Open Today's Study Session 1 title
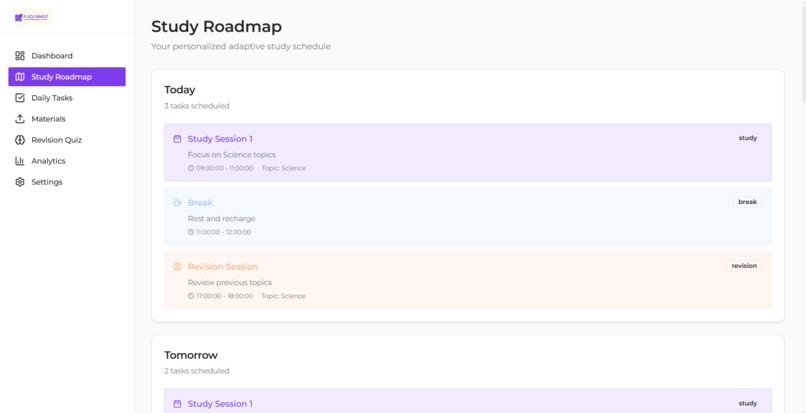The height and width of the screenshot is (413, 806). coord(220,139)
